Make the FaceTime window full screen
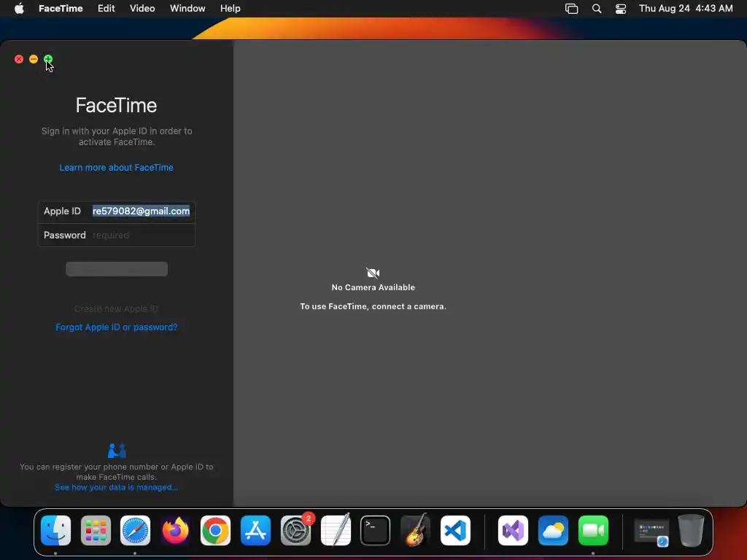This screenshot has height=560, width=747. tap(48, 59)
